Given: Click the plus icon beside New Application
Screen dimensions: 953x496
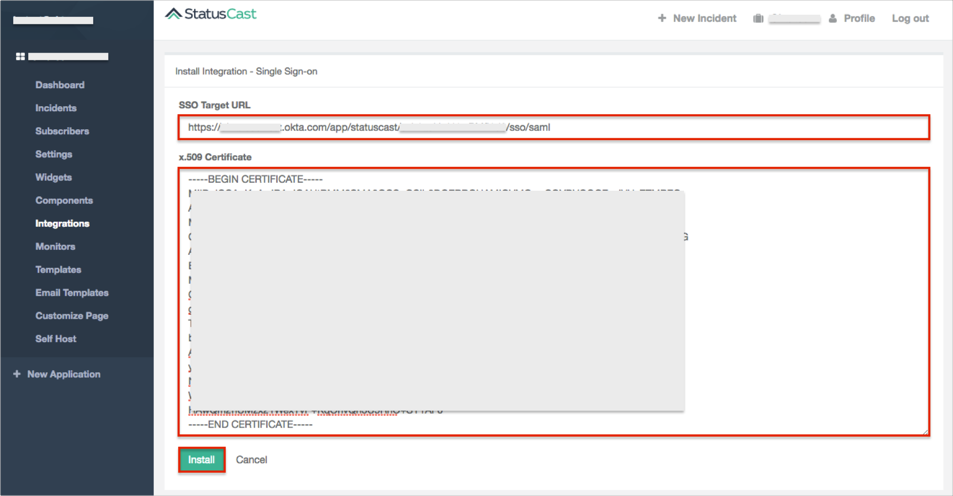Looking at the screenshot, I should pos(16,374).
